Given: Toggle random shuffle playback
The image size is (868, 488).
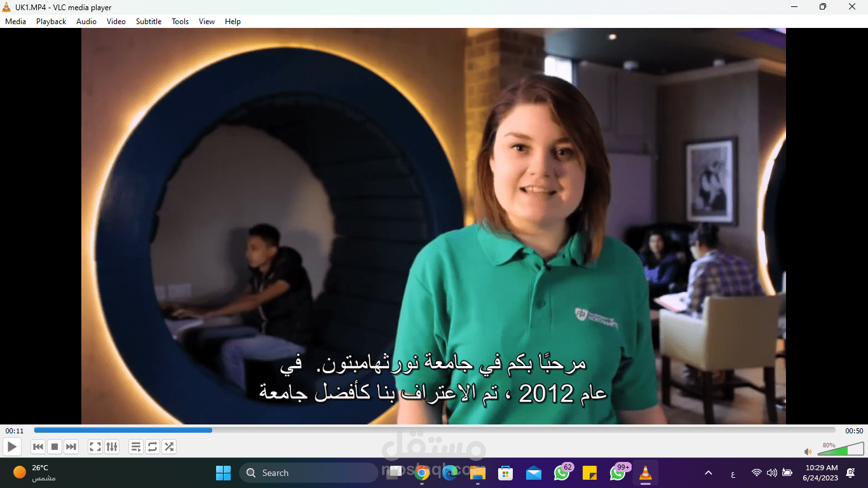Looking at the screenshot, I should 169,447.
